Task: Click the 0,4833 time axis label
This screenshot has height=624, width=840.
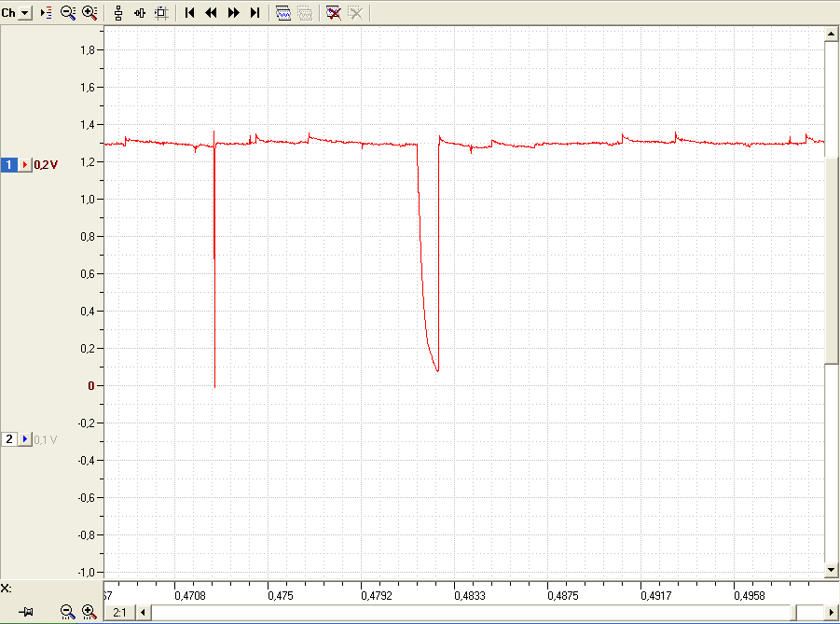Action: click(470, 596)
